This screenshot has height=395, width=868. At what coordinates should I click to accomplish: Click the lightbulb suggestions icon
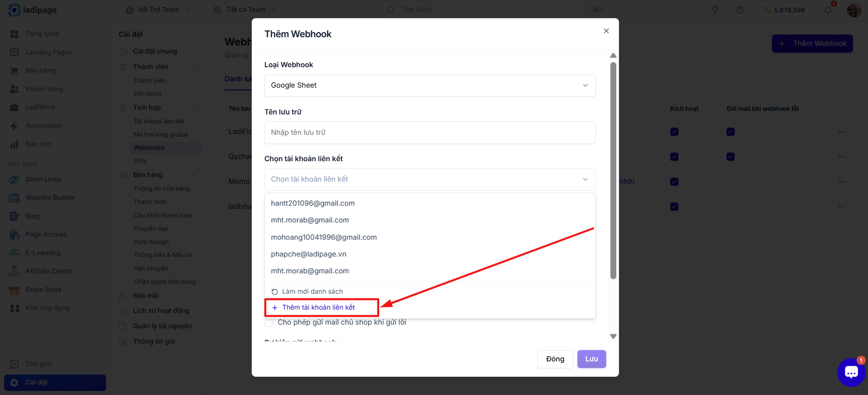pos(715,10)
